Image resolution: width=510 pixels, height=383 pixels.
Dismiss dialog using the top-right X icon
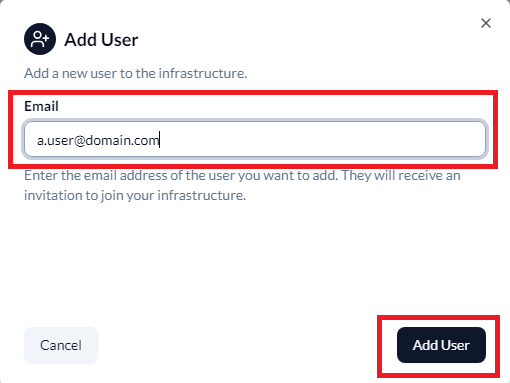(486, 23)
